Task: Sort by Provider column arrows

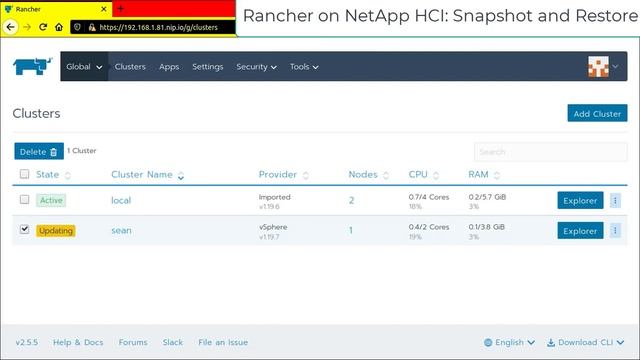Action: click(x=306, y=175)
